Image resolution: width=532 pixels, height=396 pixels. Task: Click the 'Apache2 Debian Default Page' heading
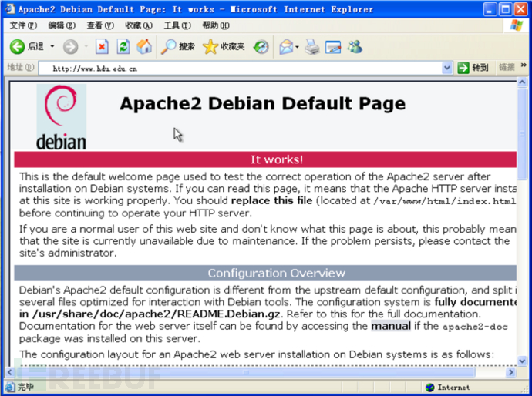pyautogui.click(x=263, y=103)
